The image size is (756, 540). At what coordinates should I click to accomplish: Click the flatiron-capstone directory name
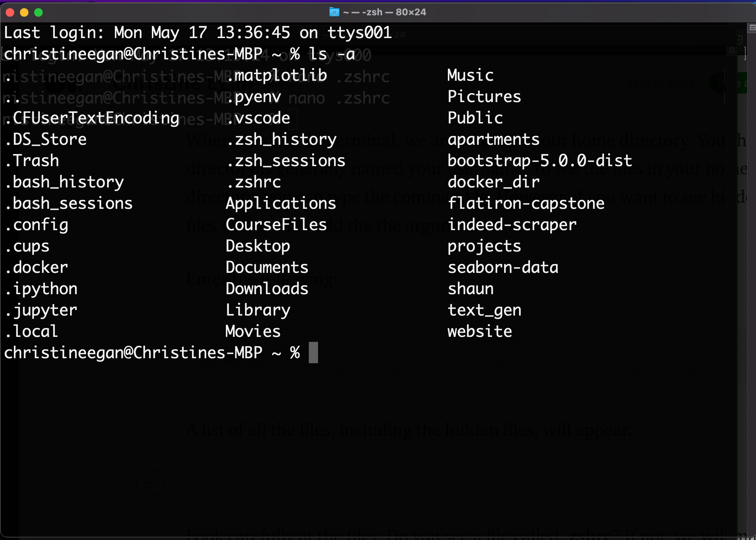(526, 203)
